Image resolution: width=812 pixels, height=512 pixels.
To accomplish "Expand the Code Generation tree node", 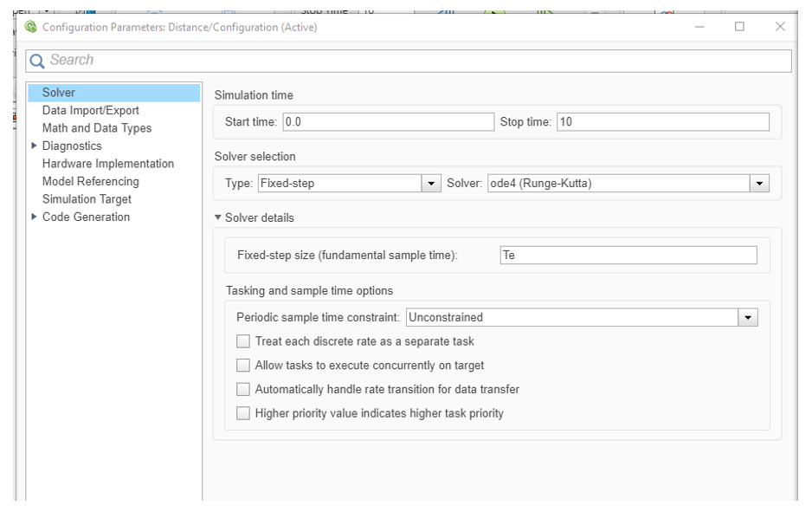I will click(x=34, y=217).
